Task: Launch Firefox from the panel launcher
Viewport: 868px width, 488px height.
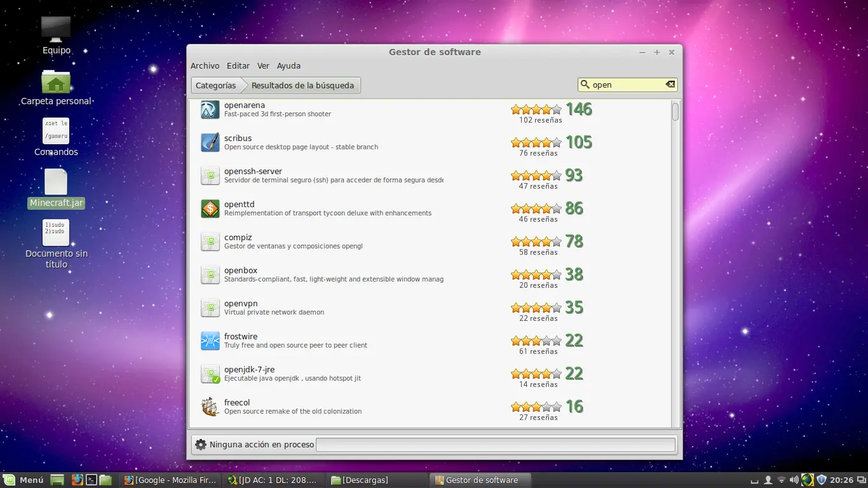Action: [77, 480]
